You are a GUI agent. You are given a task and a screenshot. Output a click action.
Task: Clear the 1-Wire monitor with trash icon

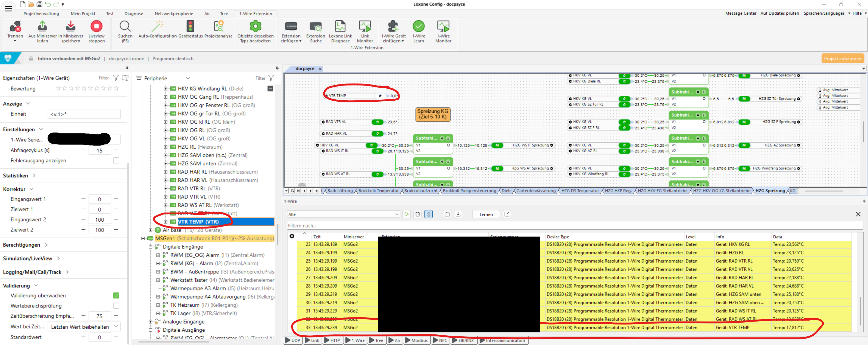point(417,214)
